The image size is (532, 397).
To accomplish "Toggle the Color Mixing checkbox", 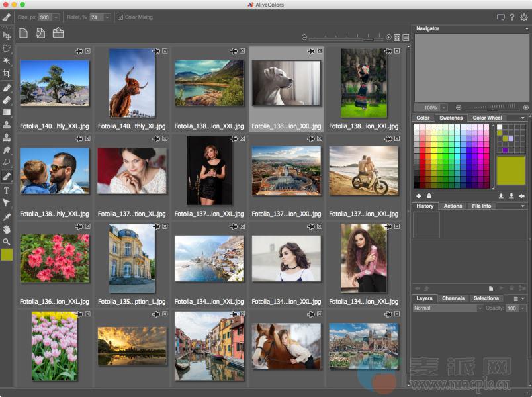I will click(120, 17).
